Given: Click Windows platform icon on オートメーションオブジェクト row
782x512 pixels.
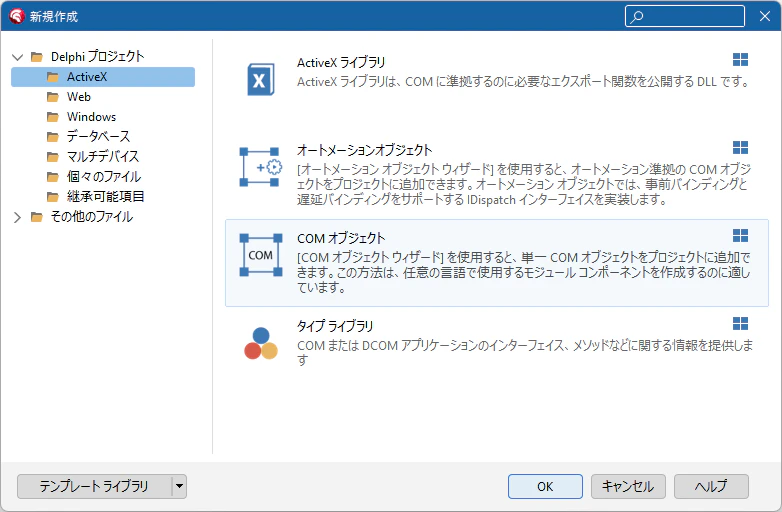Looking at the screenshot, I should [740, 148].
